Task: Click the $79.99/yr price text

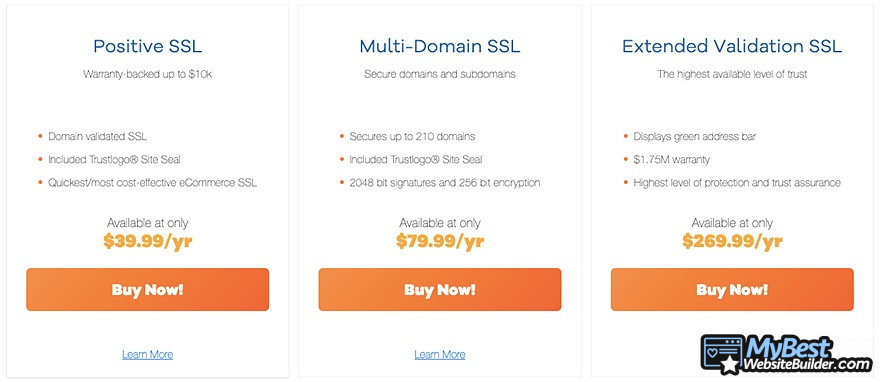Action: coord(440,242)
